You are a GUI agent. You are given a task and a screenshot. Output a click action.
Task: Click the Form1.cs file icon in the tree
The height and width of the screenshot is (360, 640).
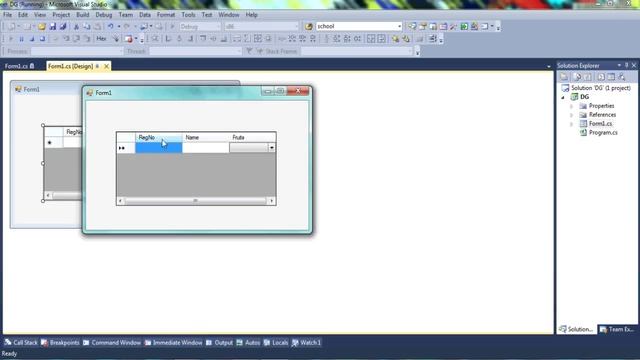583,124
